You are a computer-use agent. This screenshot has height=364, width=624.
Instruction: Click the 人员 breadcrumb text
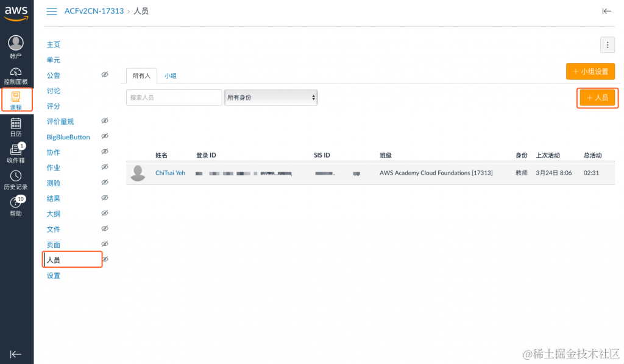141,11
